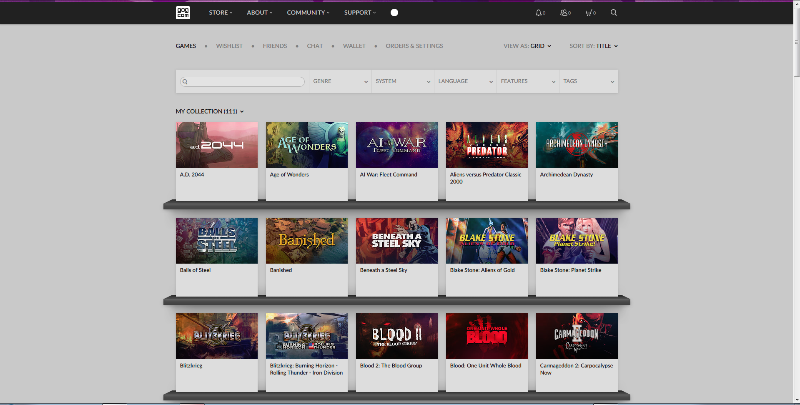Open the Beneath a Steel Sky cover

point(397,241)
